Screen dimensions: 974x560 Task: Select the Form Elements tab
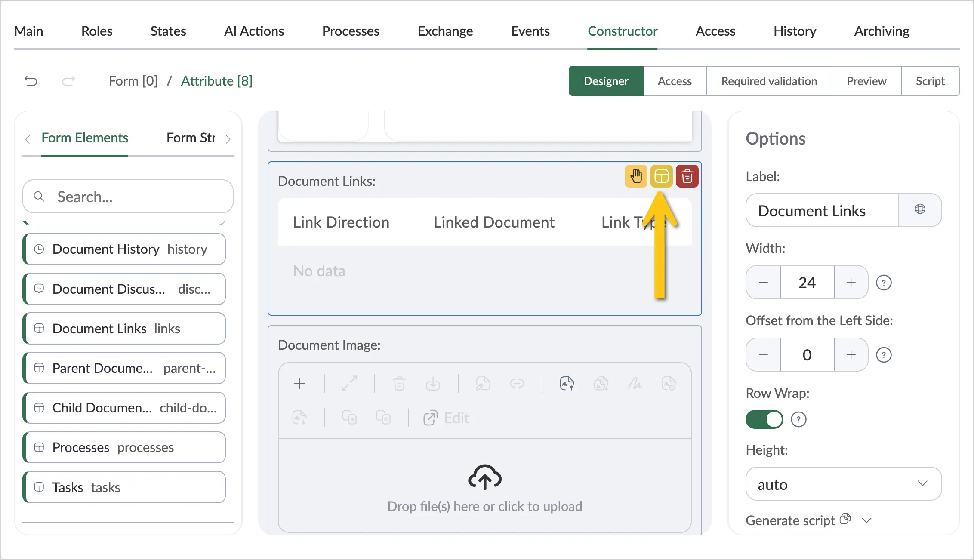click(85, 138)
